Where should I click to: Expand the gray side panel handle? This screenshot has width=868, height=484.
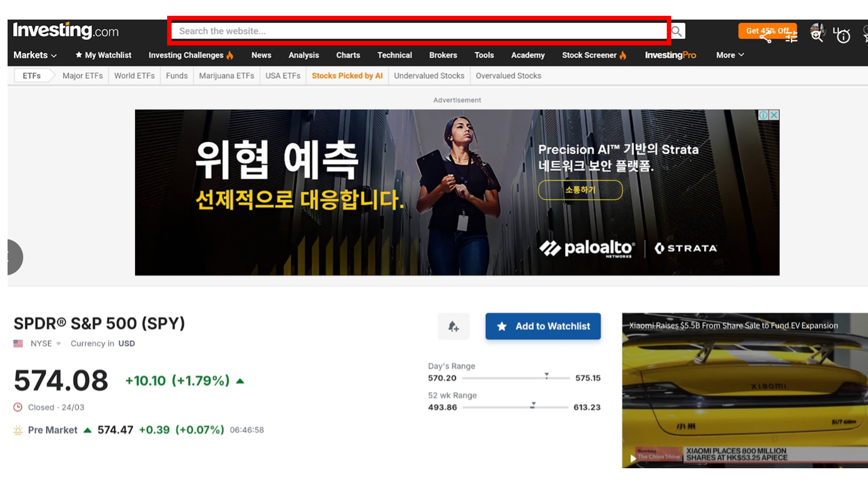(x=15, y=257)
